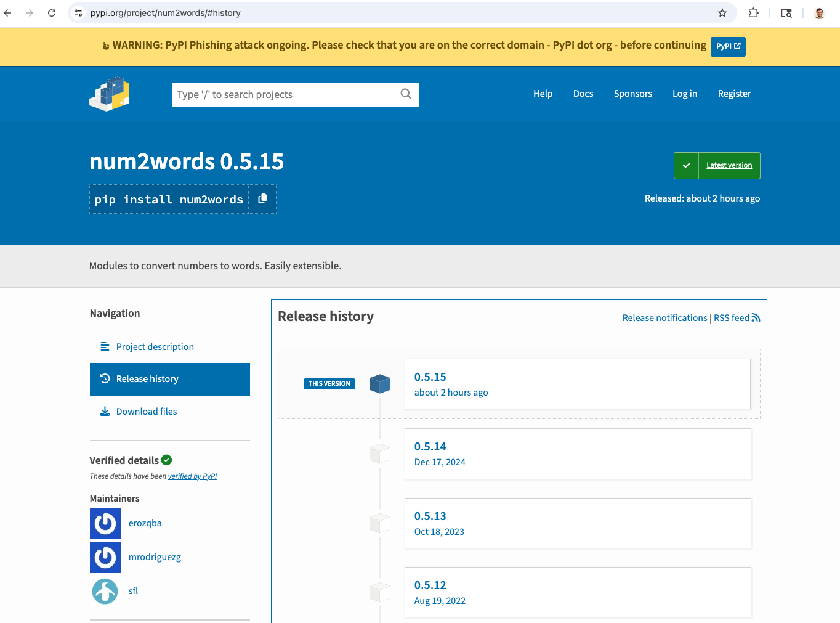Click RSS feed link text
840x623 pixels.
[732, 318]
